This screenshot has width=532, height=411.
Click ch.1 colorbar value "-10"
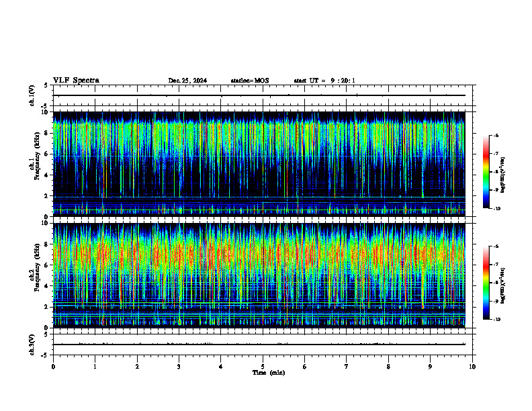coord(497,209)
